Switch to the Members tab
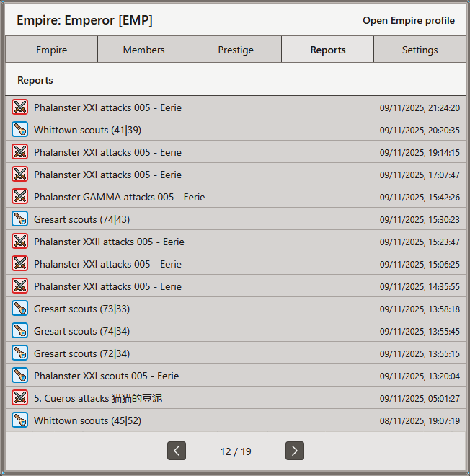Screen dimensions: 470x476 pyautogui.click(x=144, y=50)
